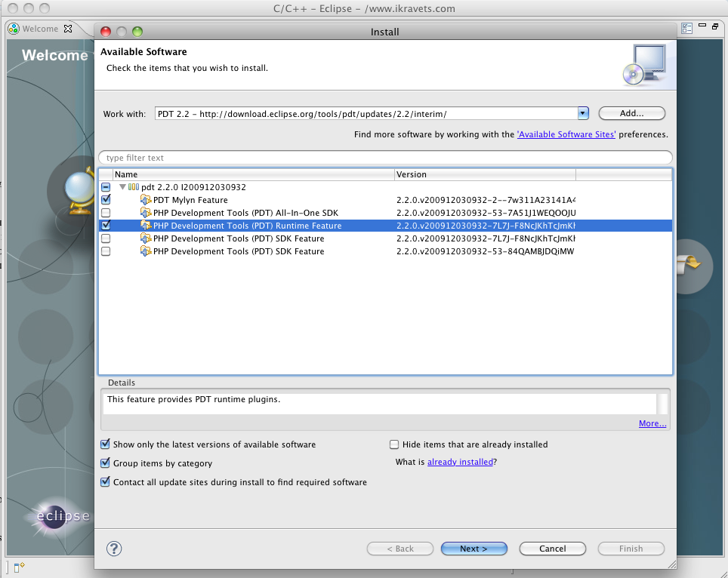This screenshot has height=578, width=728.
Task: Select PHP Development Tools (PDT) Runtime Feature row
Action: tap(385, 226)
